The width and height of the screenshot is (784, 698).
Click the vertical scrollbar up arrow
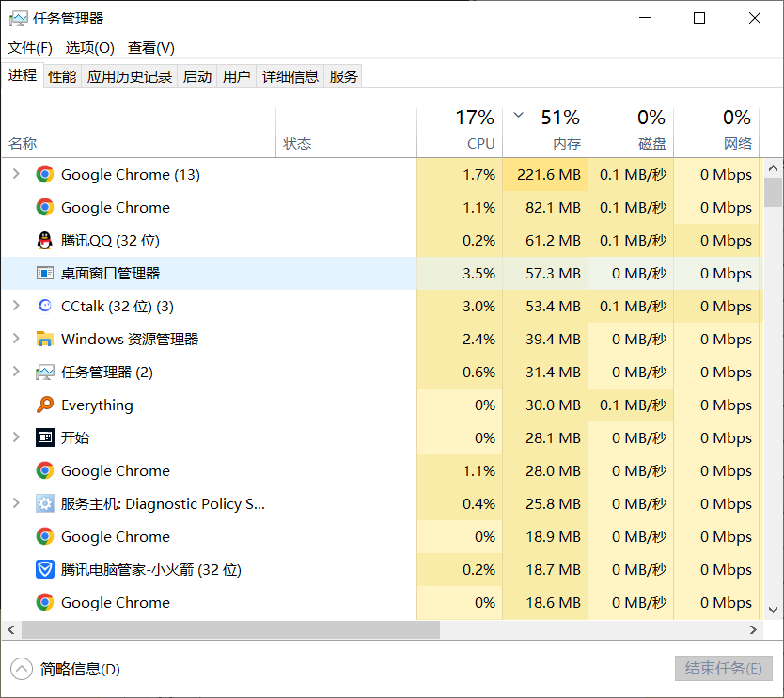pos(773,168)
